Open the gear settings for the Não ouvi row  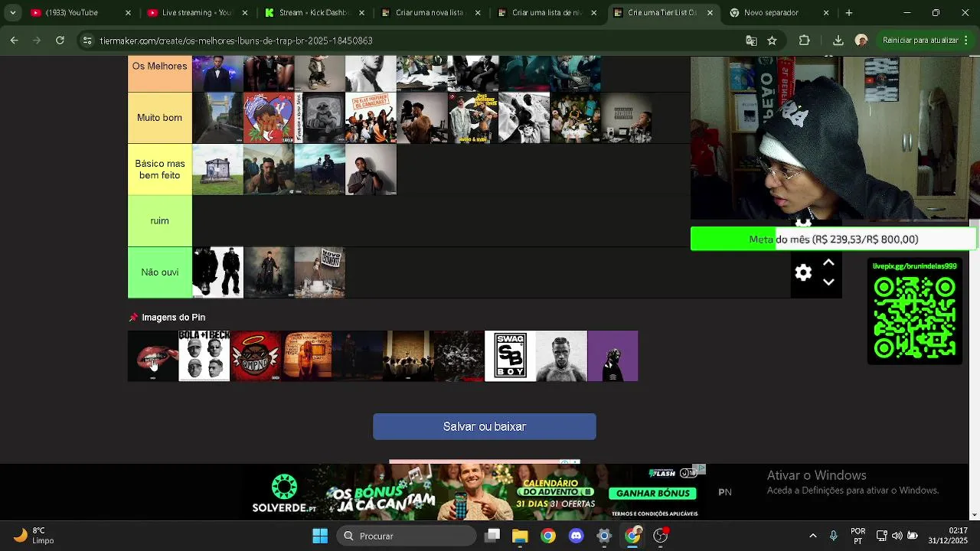(803, 272)
